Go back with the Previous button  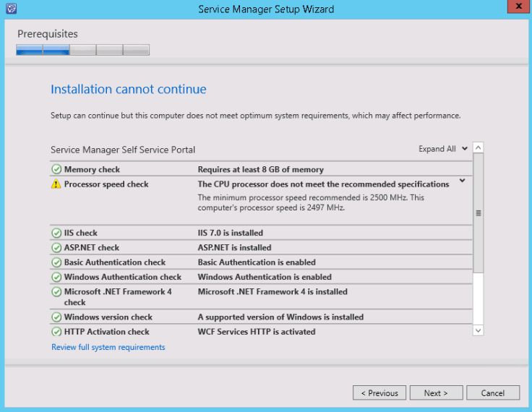coord(379,393)
